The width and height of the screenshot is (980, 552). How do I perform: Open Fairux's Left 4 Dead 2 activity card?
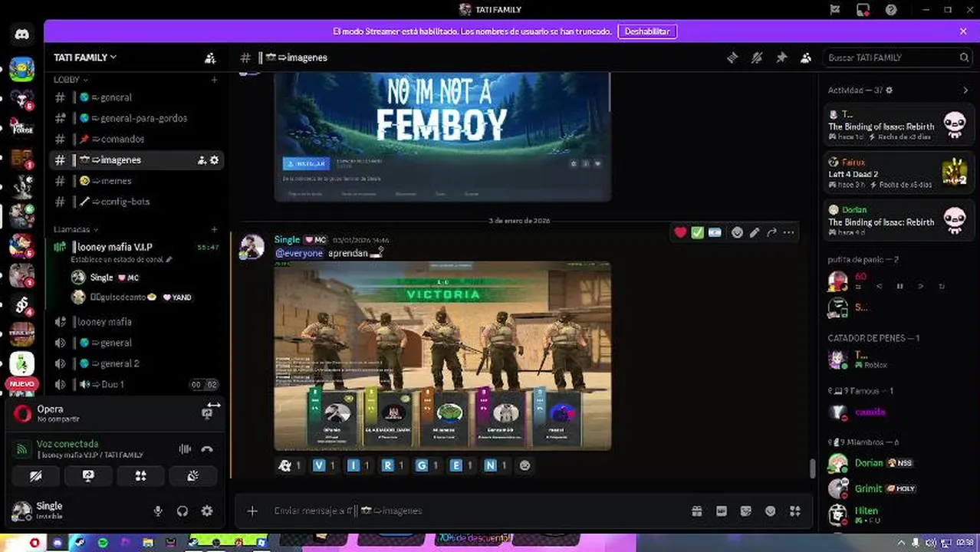coord(899,174)
